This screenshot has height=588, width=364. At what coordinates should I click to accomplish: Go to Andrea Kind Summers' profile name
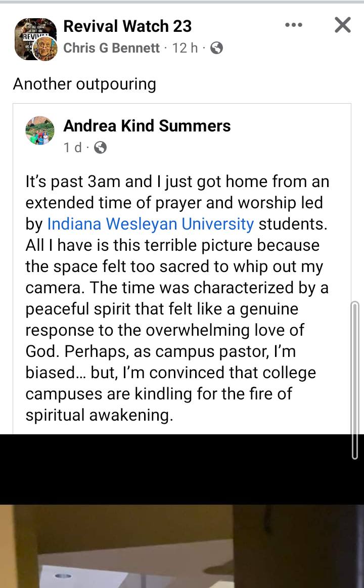[x=147, y=126]
